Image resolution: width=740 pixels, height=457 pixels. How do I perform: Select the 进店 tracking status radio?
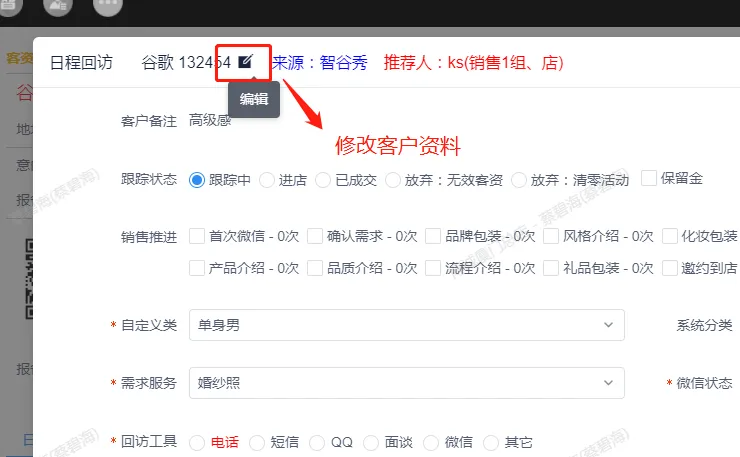267,180
